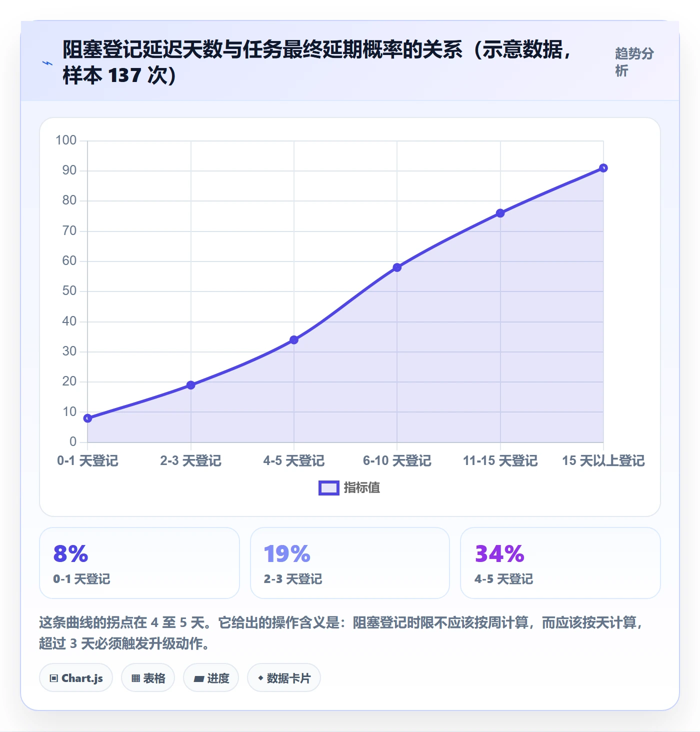The image size is (700, 732).
Task: Select the 进度 chip
Action: [211, 678]
